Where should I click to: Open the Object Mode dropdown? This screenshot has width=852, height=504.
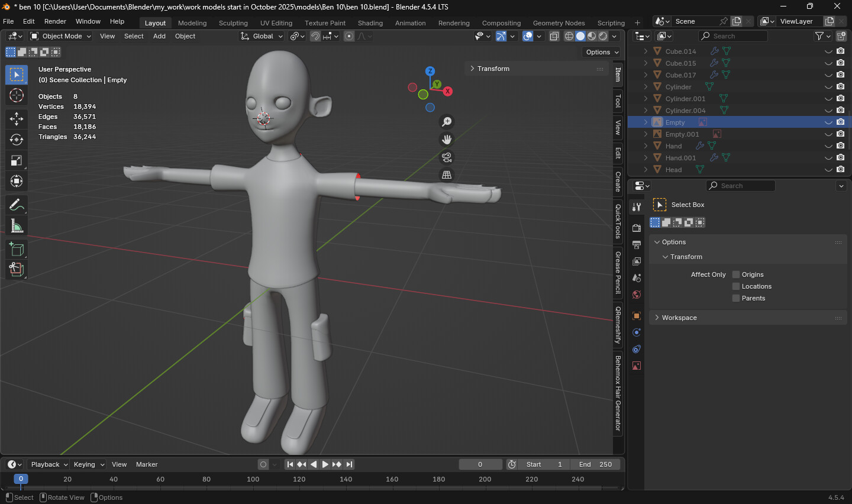61,36
